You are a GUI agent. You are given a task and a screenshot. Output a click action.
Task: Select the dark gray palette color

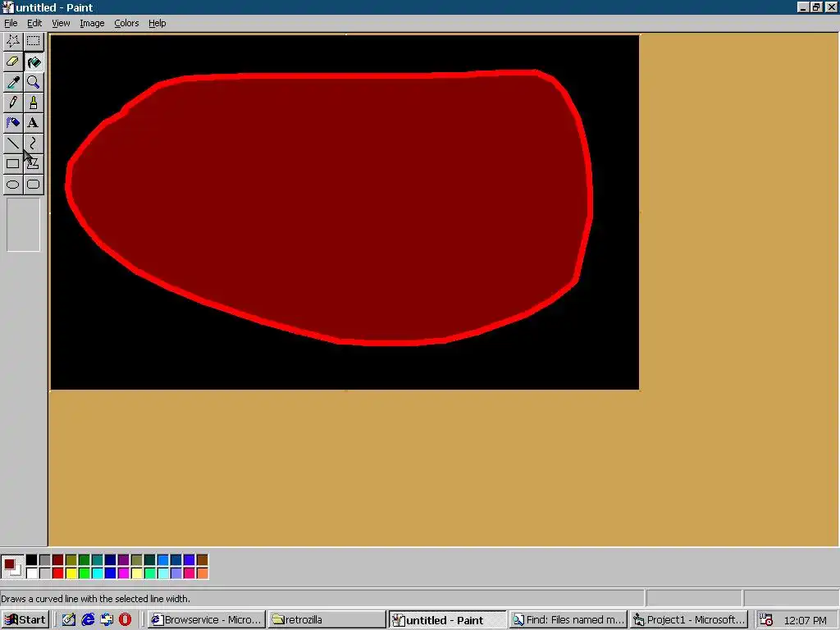coord(44,560)
